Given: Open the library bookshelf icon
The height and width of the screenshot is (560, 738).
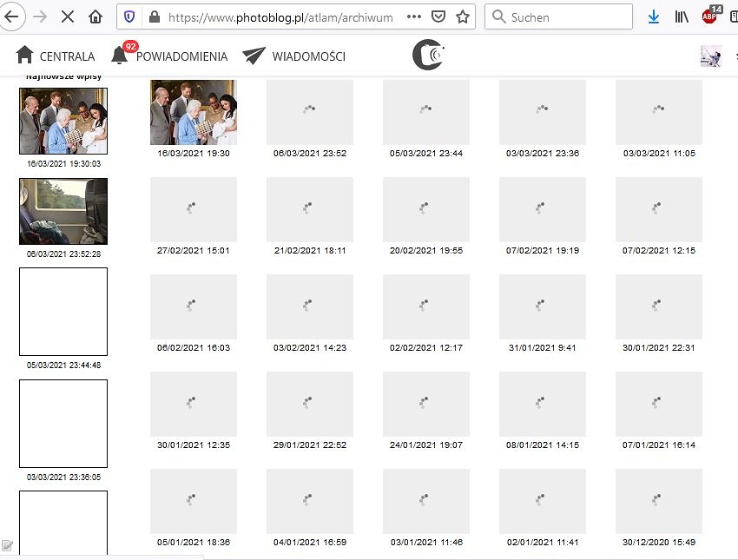Looking at the screenshot, I should 682,17.
